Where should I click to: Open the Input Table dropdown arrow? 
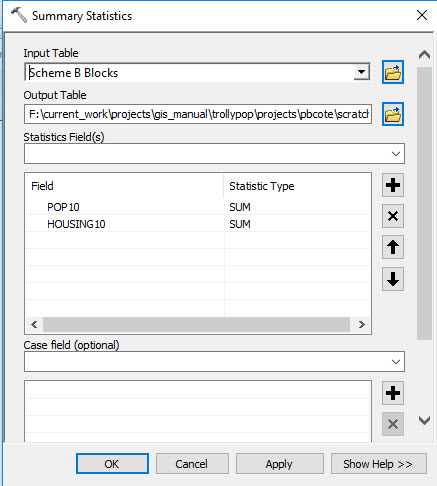click(x=362, y=72)
